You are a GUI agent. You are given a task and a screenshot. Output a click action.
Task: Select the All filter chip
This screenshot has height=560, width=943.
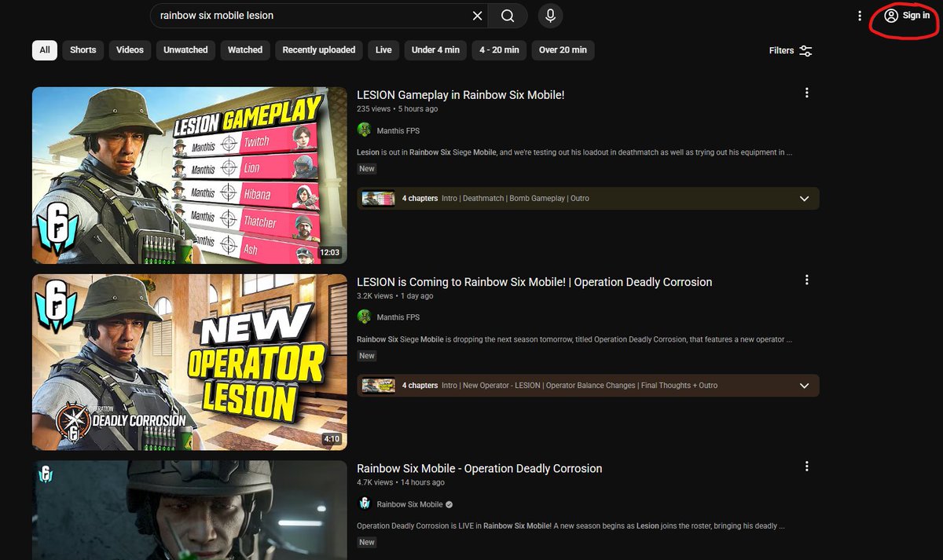(x=45, y=50)
